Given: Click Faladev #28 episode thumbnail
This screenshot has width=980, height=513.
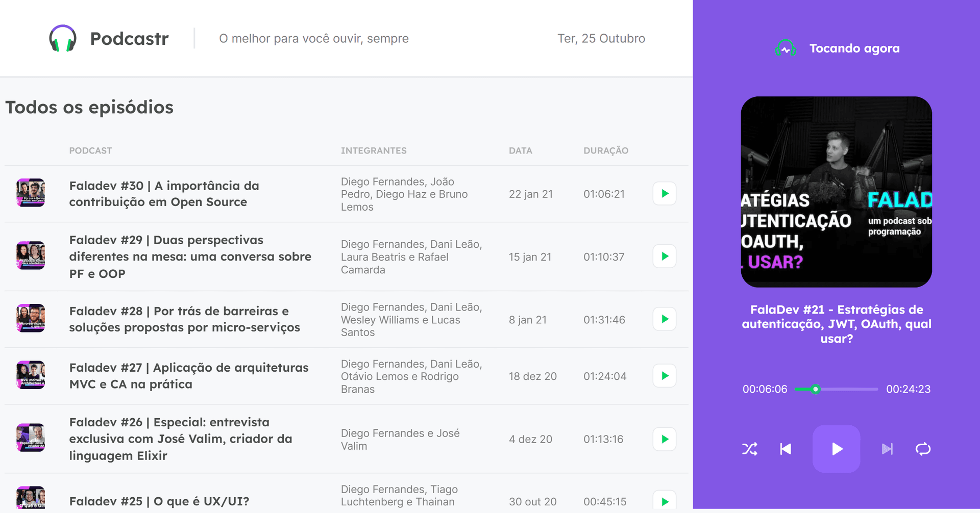Looking at the screenshot, I should [x=31, y=318].
